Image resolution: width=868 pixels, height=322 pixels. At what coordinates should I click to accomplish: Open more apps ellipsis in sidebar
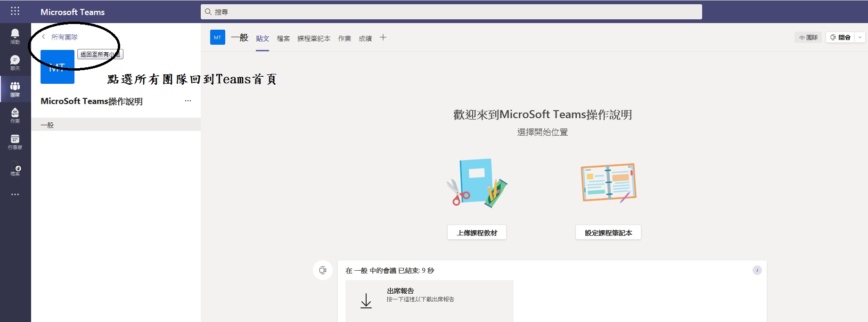(15, 194)
